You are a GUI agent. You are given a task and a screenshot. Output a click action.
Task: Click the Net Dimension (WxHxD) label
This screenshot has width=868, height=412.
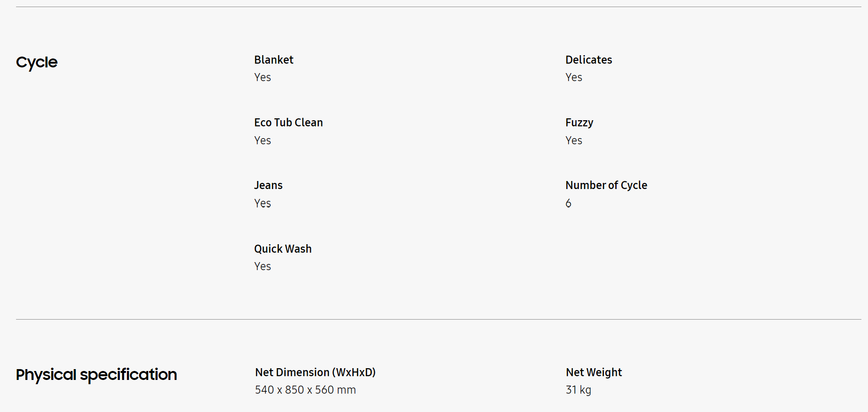(x=315, y=372)
